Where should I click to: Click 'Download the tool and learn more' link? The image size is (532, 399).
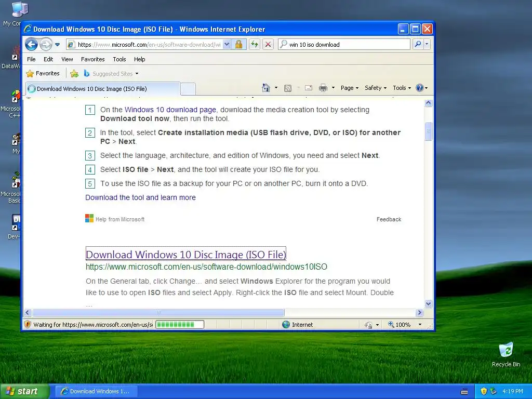(140, 197)
